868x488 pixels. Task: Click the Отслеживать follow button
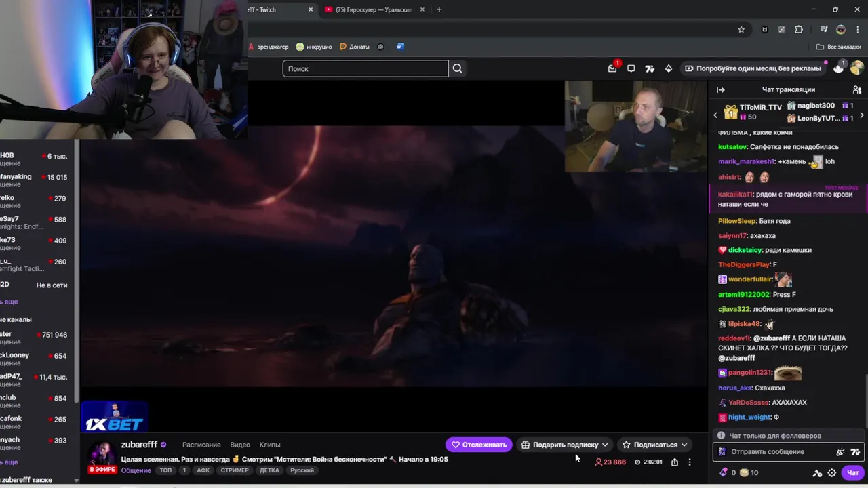(479, 445)
